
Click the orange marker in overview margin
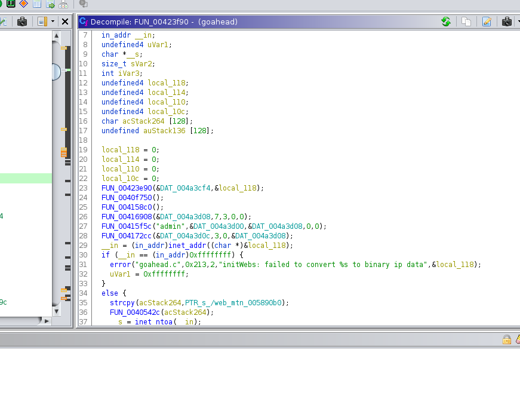[64, 152]
